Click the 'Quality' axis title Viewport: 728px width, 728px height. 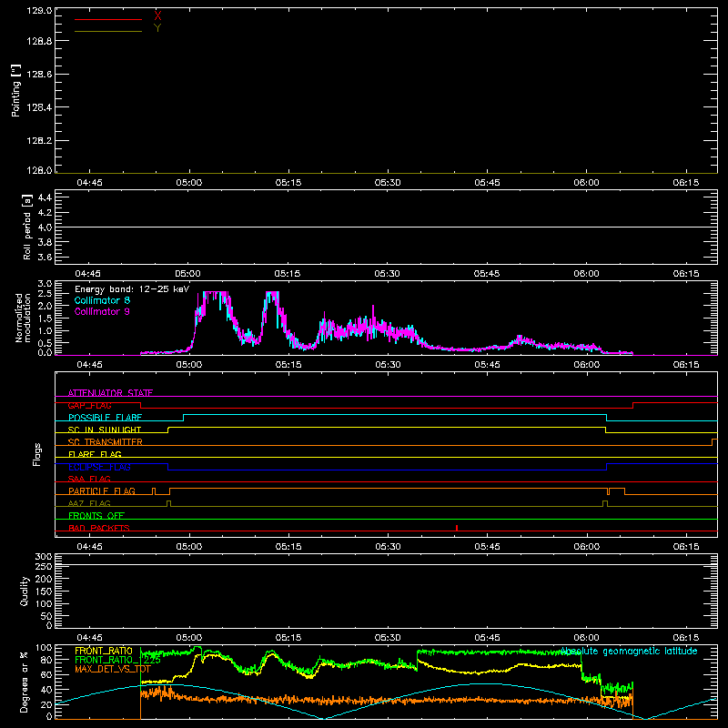tap(25, 591)
